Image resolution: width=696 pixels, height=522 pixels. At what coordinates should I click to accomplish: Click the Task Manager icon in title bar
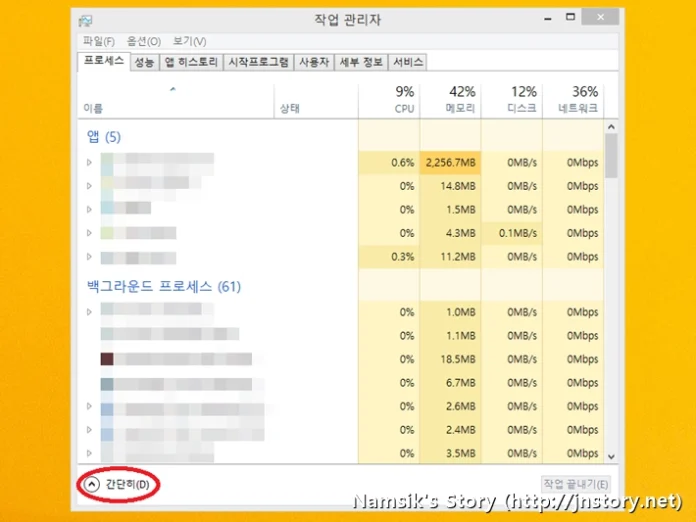[x=85, y=19]
